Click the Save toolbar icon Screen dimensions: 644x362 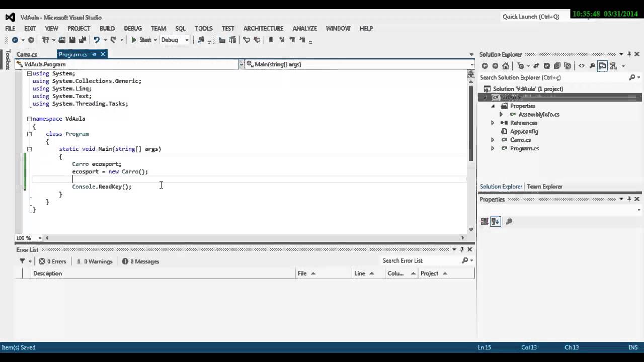pos(72,40)
